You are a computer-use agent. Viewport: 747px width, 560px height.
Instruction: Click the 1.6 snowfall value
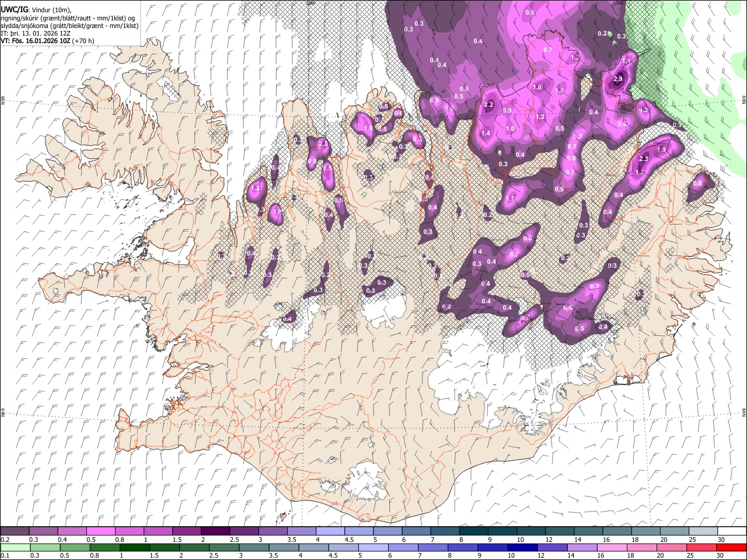click(537, 87)
